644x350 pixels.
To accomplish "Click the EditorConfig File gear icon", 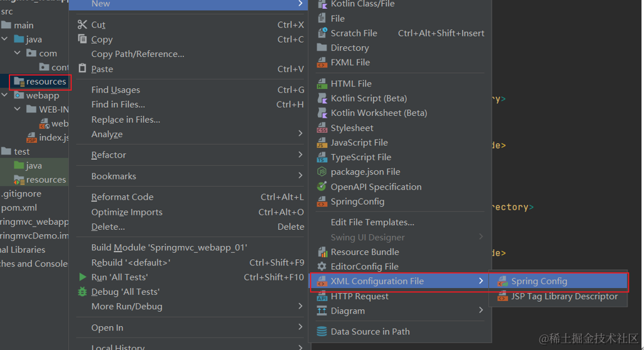I will [322, 267].
